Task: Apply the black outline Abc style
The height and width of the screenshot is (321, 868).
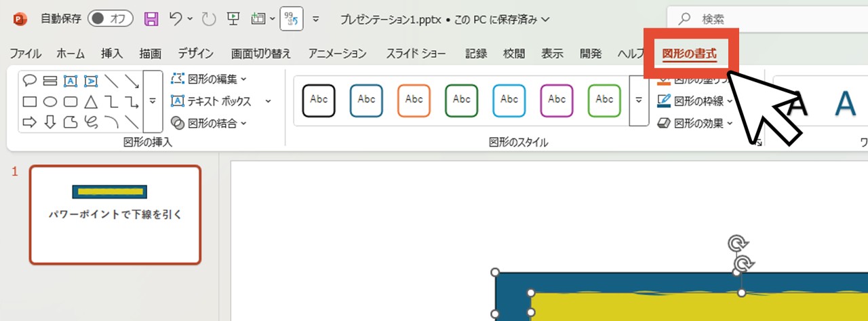Action: click(319, 100)
